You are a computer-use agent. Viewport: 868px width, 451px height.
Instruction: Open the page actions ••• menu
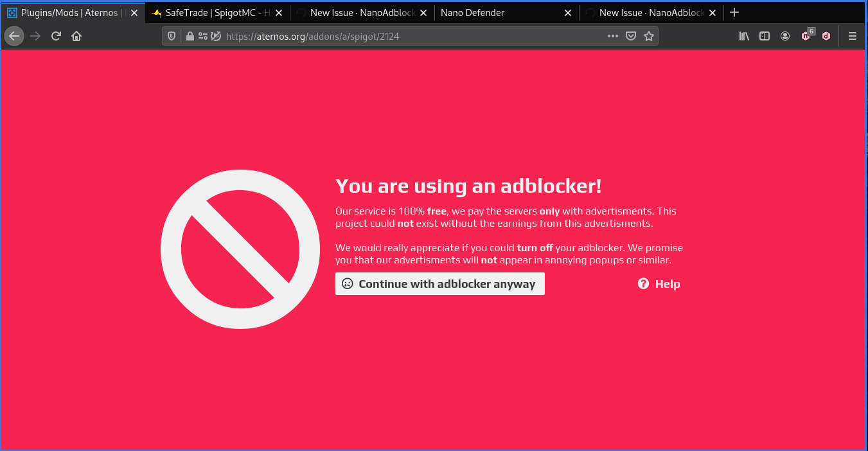click(x=612, y=36)
